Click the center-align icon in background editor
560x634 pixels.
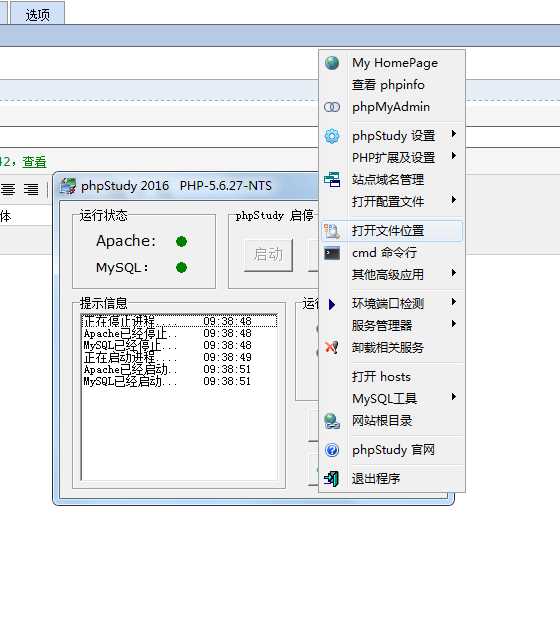click(x=8, y=189)
